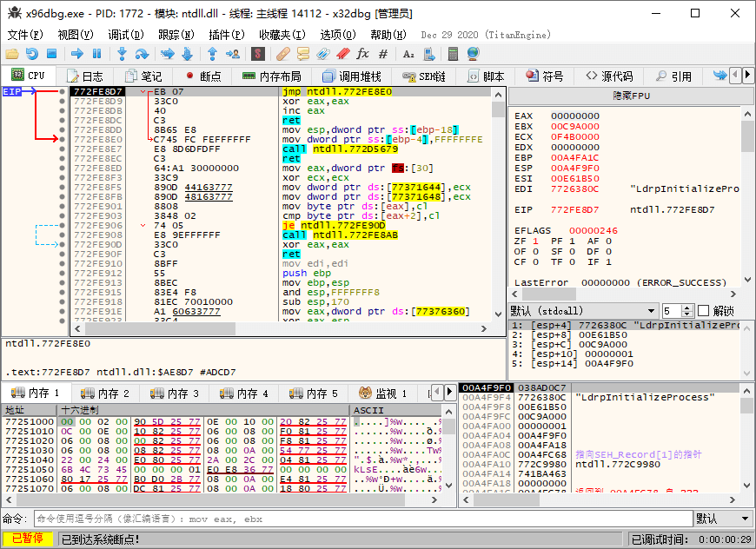Step into with the down-arrow step icon
756x549 pixels.
tap(123, 53)
